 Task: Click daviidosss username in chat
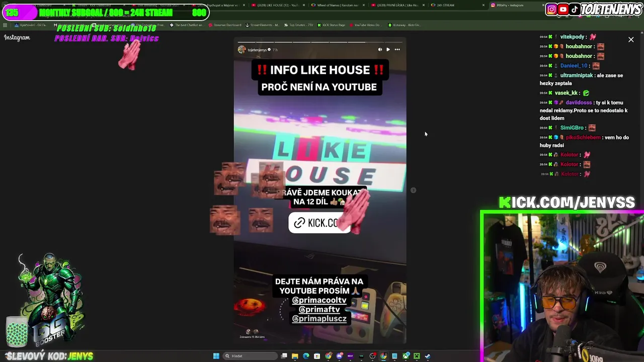tap(579, 103)
